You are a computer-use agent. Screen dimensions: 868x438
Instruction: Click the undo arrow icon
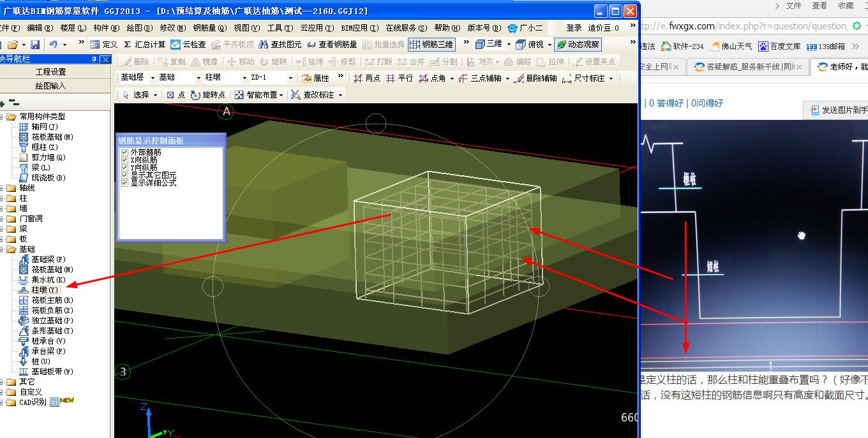click(54, 45)
